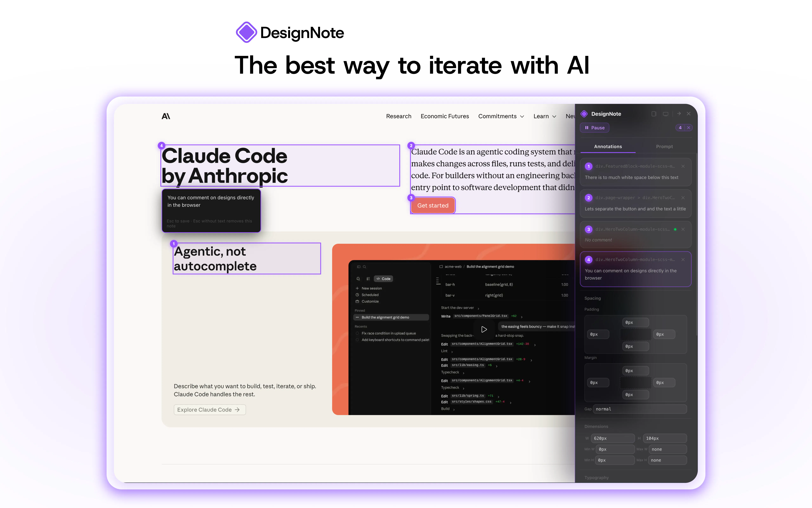Click the chat bubble icon beside the Code tab
This screenshot has height=508, width=812.
pos(358,279)
